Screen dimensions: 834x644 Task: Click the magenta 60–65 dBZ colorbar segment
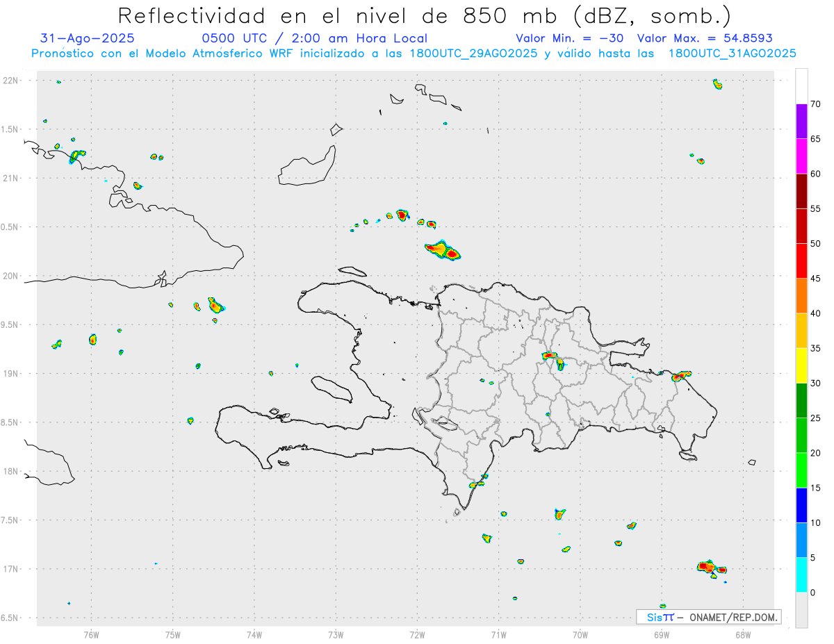point(801,156)
